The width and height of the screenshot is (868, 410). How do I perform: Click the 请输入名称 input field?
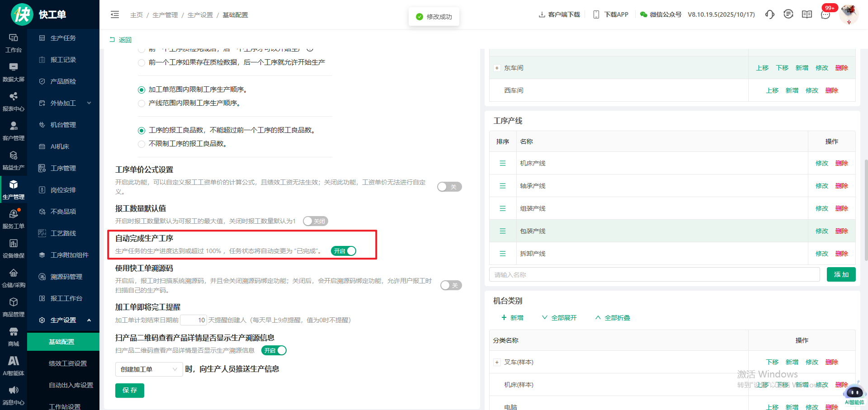pos(654,274)
